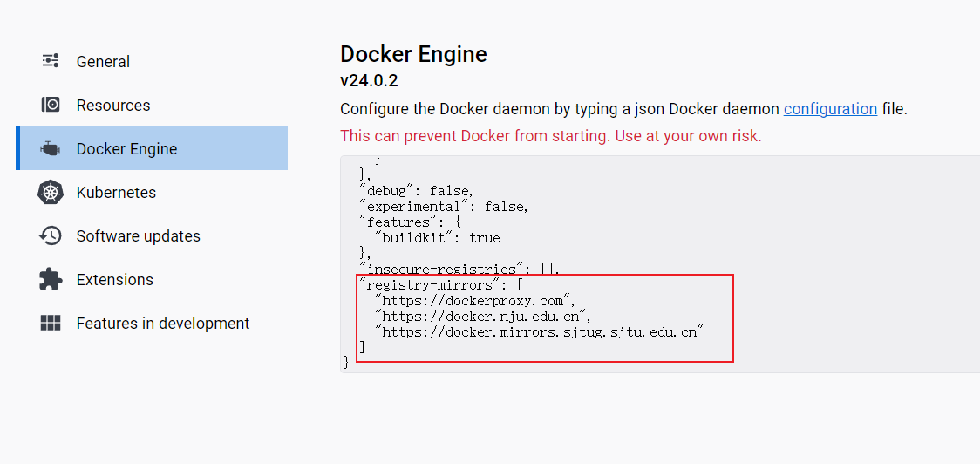The height and width of the screenshot is (464, 980).
Task: Follow the configuration file link
Action: pyautogui.click(x=830, y=109)
